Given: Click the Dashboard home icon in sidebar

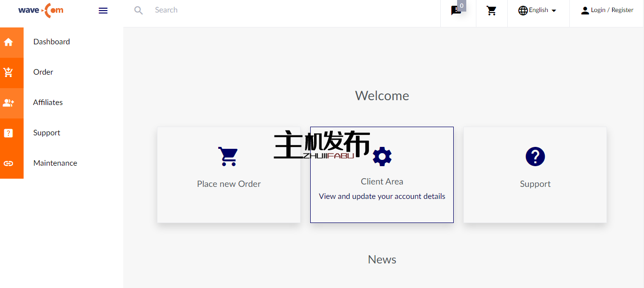Looking at the screenshot, I should pyautogui.click(x=9, y=42).
